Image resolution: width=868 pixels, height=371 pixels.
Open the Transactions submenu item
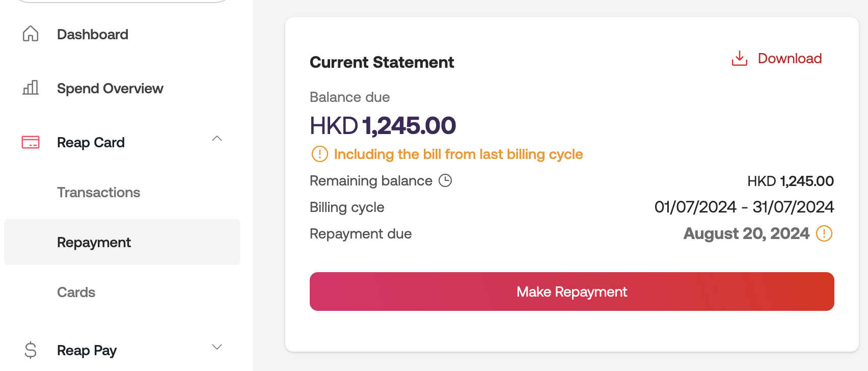coord(98,192)
